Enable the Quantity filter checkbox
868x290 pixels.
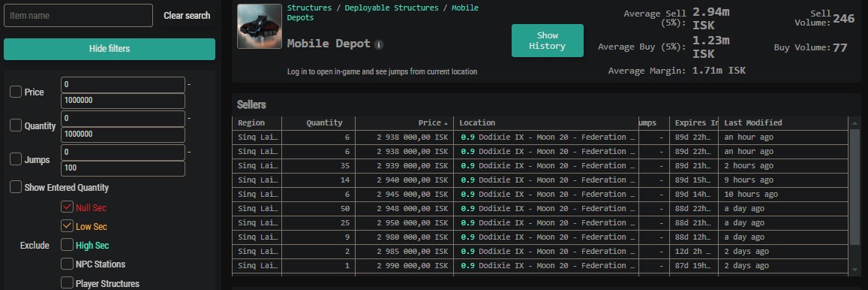[16, 126]
